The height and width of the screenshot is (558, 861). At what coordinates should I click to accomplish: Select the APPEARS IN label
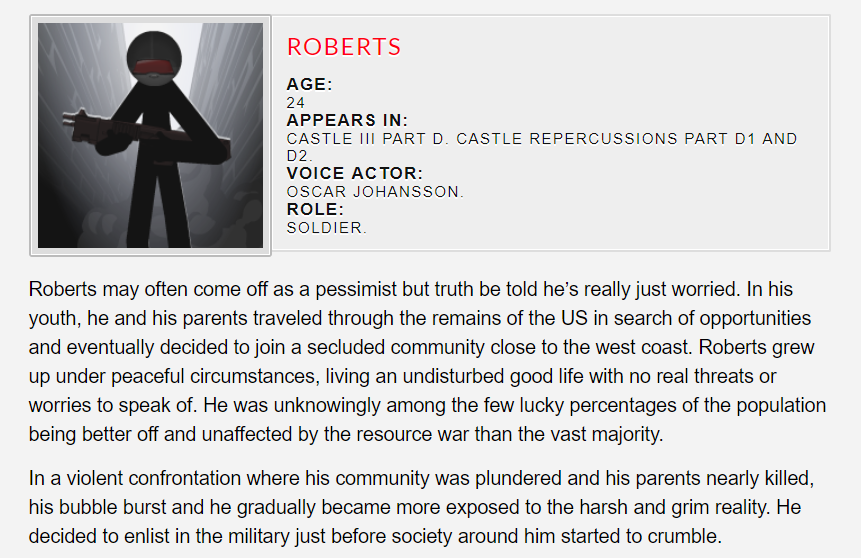tap(347, 121)
